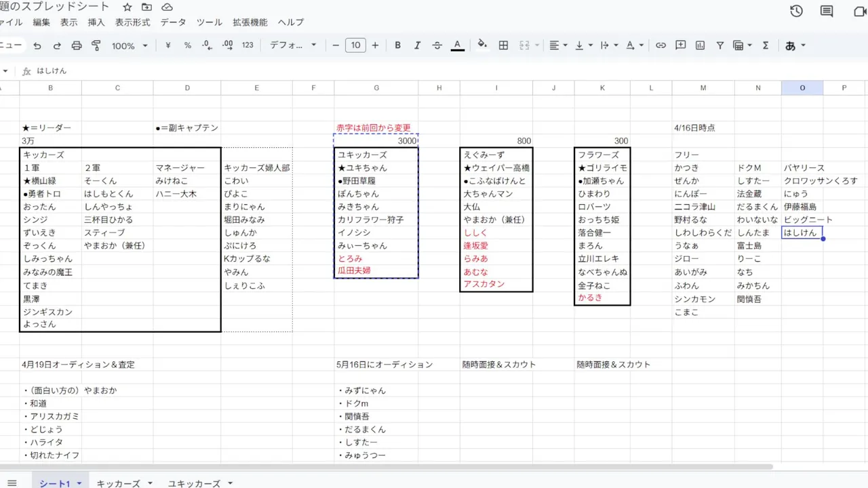868x488 pixels.
Task: Open the comments panel icon
Action: (827, 11)
